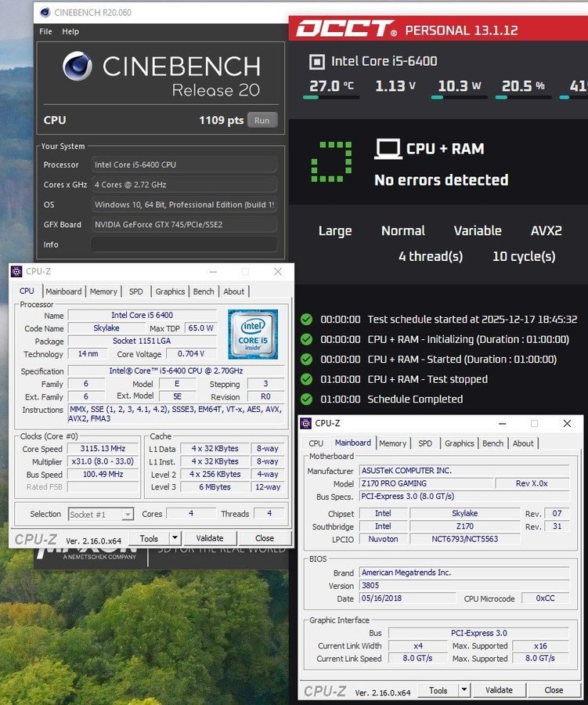Image resolution: width=588 pixels, height=705 pixels.
Task: Open the Help menu in Cinebench
Action: tap(70, 31)
